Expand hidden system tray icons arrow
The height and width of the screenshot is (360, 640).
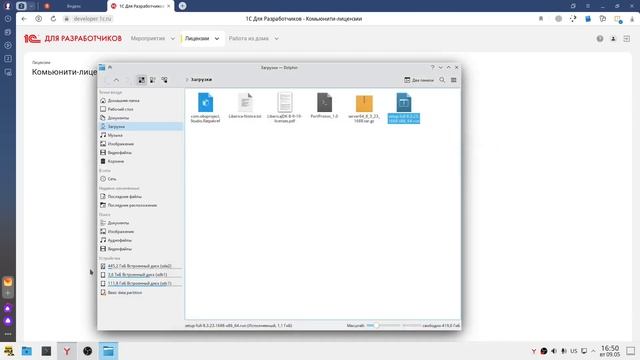pyautogui.click(x=593, y=351)
